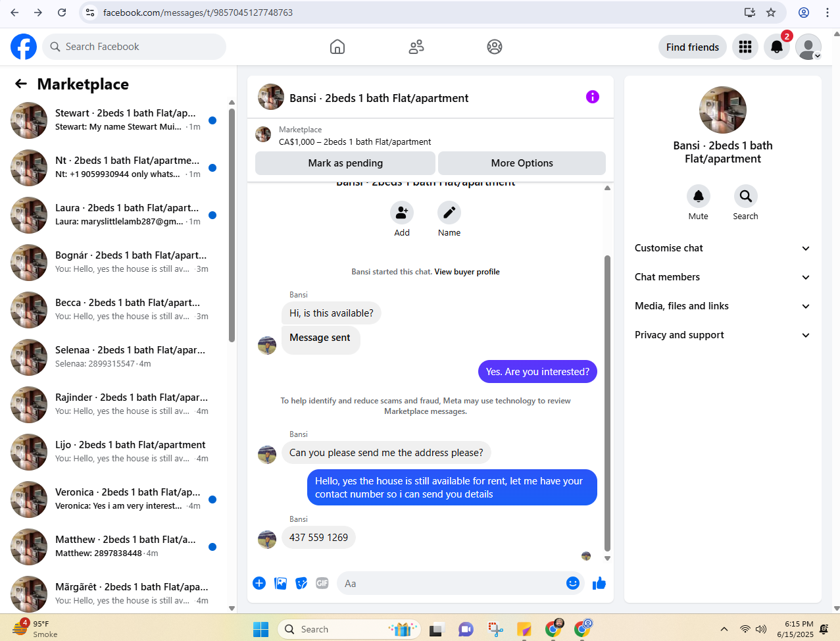
Task: Mute the Bansi conversation
Action: pyautogui.click(x=699, y=196)
